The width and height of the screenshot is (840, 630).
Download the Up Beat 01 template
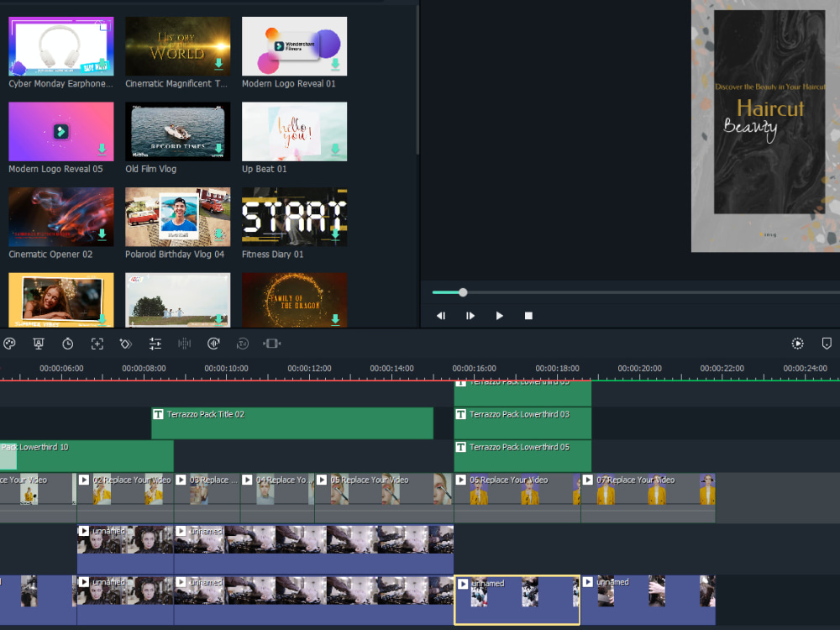[x=335, y=149]
